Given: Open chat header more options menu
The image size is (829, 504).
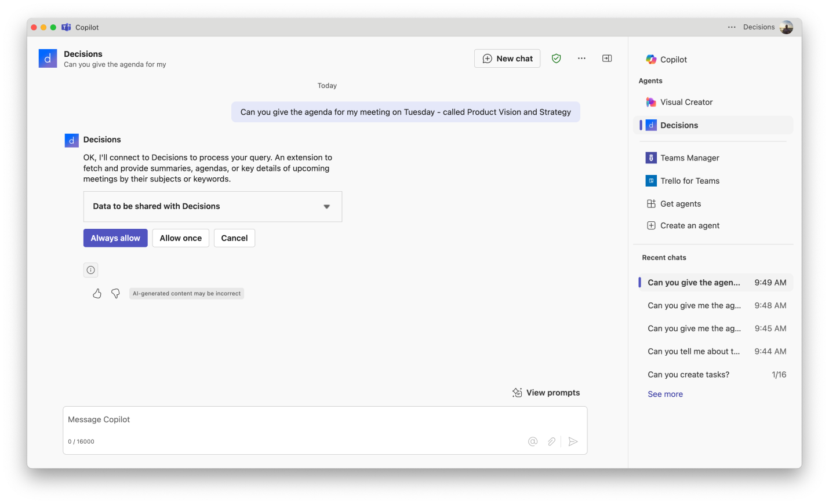Looking at the screenshot, I should coord(581,59).
